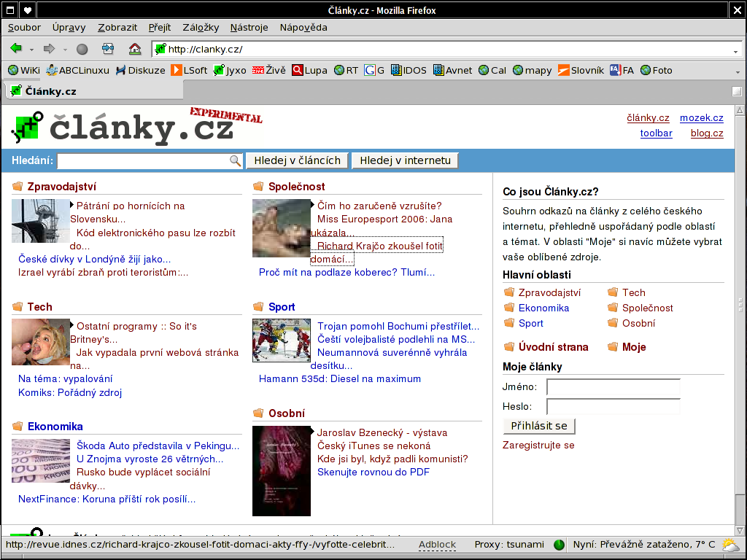Click the green proxy status indicator
The width and height of the screenshot is (747, 560).
coord(559,545)
